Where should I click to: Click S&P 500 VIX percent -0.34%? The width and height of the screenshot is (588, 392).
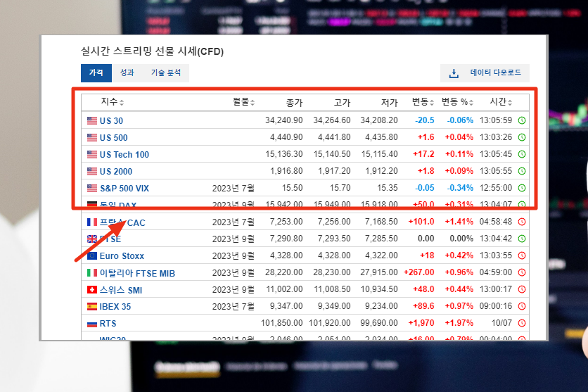[x=460, y=188]
